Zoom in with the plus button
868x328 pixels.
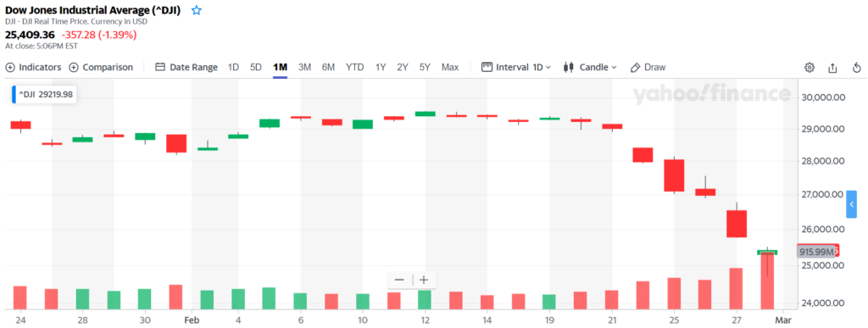pyautogui.click(x=424, y=280)
